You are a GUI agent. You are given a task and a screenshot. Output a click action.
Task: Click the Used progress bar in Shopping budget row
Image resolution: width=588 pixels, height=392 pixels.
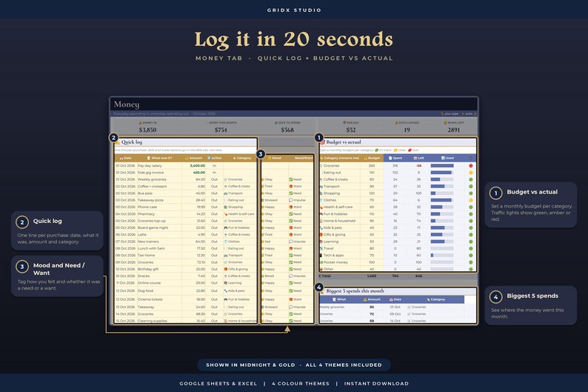click(x=442, y=193)
